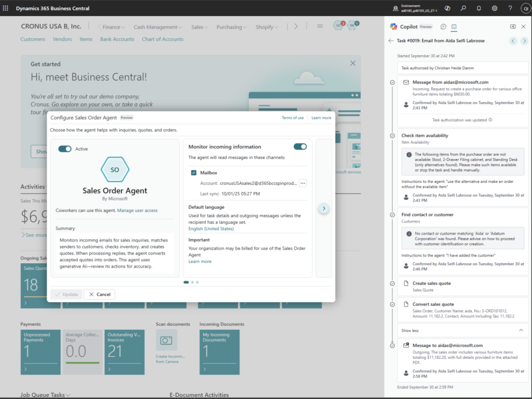
Task: Expand the Finance menu
Action: (114, 27)
